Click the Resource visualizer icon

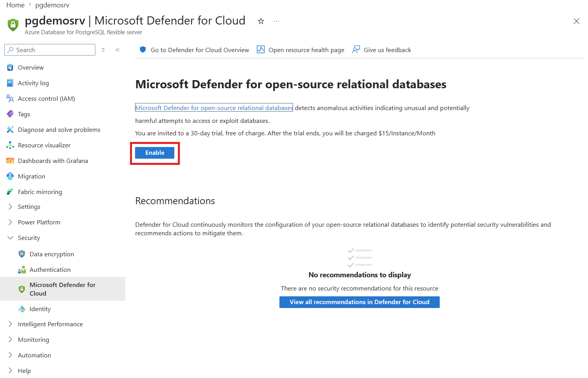10,145
